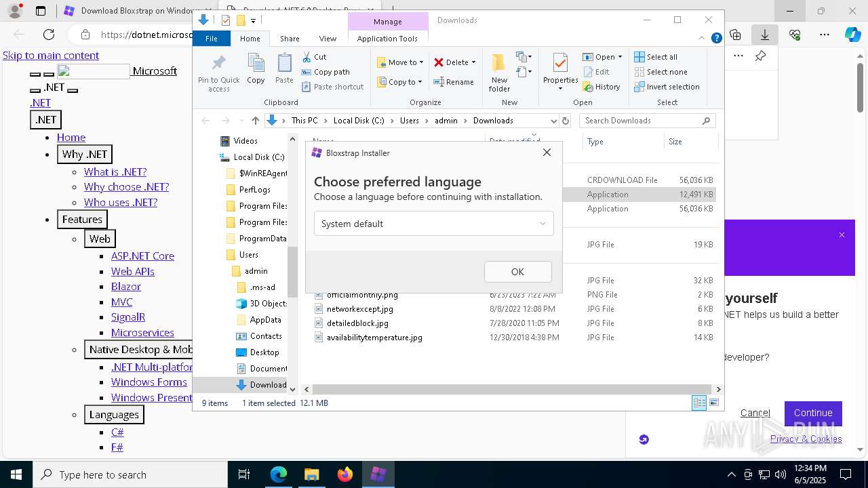Click Select all in ribbon
868x488 pixels.
656,57
